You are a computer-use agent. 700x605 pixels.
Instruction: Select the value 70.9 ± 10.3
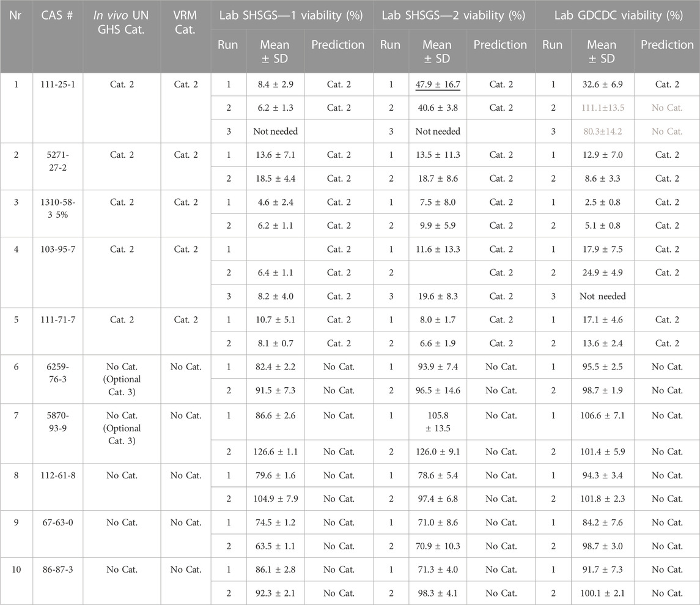(438, 546)
